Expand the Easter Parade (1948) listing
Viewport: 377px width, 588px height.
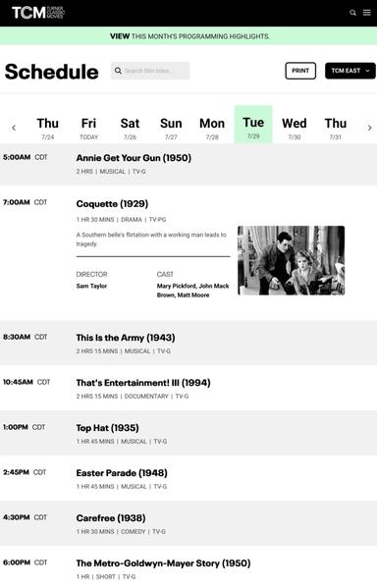tap(188, 478)
